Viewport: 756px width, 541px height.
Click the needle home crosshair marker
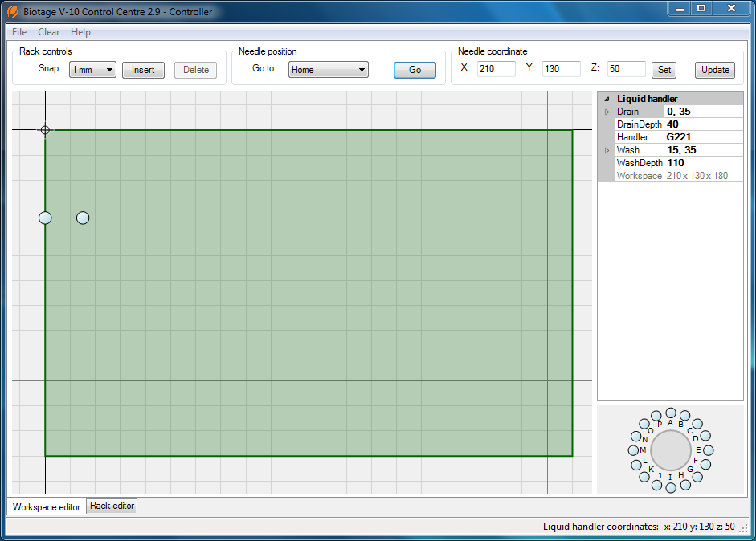click(45, 129)
